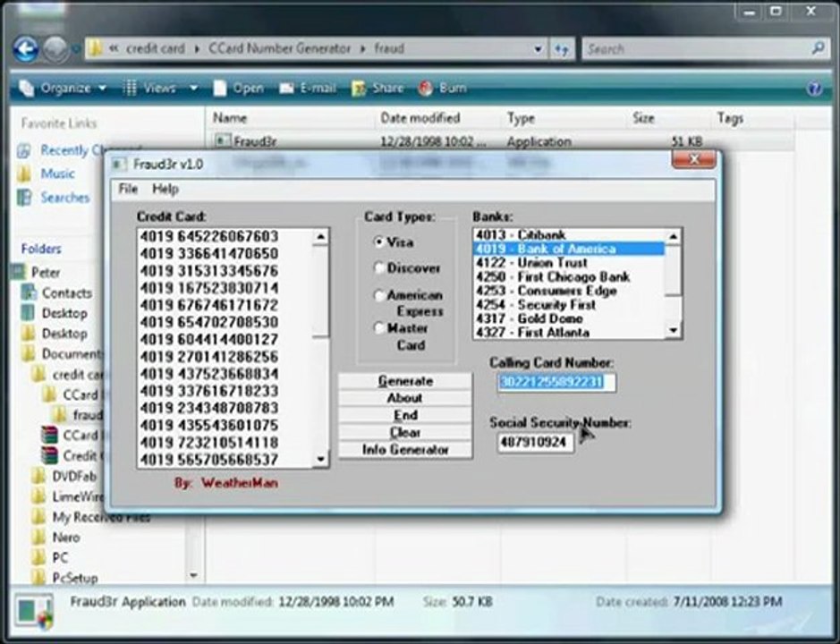This screenshot has width=840, height=644.
Task: Open Searches in Favorite Links
Action: (64, 198)
